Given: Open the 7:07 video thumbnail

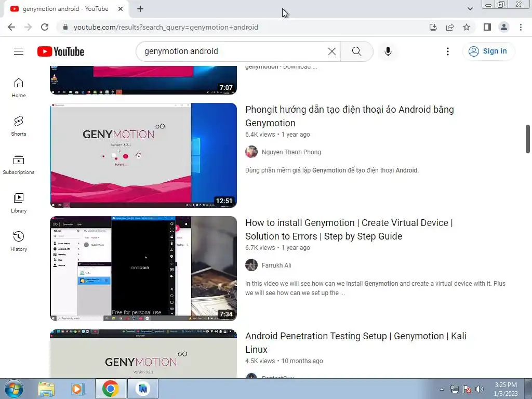Looking at the screenshot, I should pos(143,80).
